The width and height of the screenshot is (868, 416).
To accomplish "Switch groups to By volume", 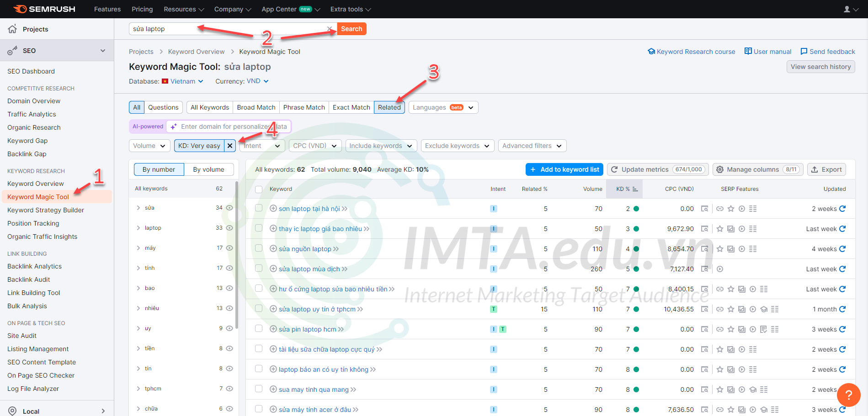I will point(208,169).
